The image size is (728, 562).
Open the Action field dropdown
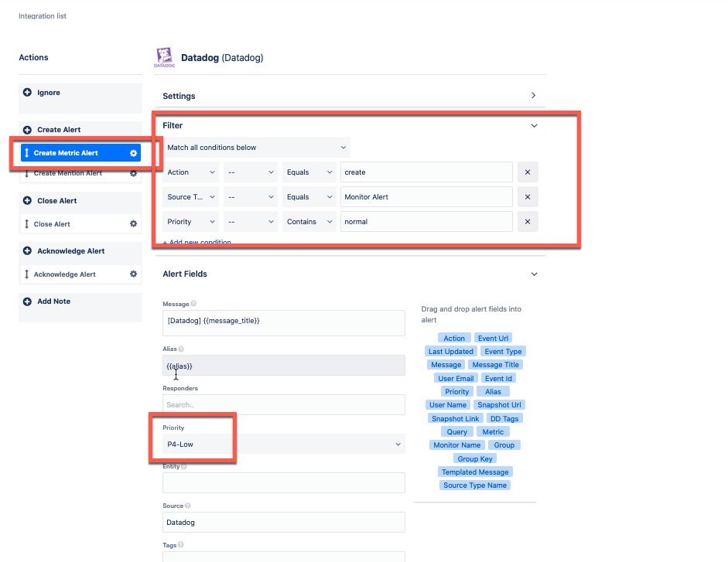point(190,172)
